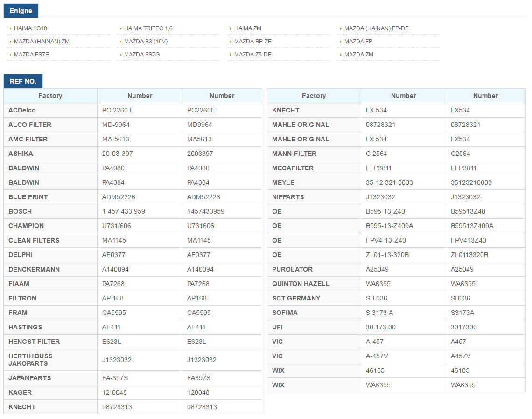532x419 pixels.
Task: Click the B595-13-Z409A OE number cell
Action: coord(403,226)
